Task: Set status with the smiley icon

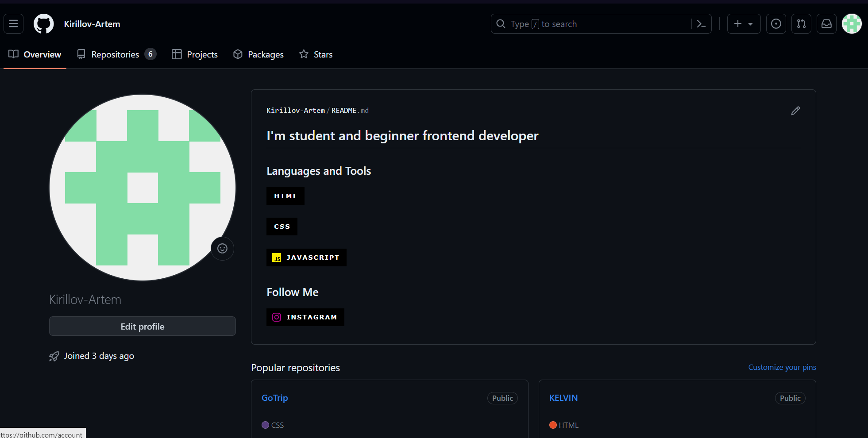Action: [222, 249]
